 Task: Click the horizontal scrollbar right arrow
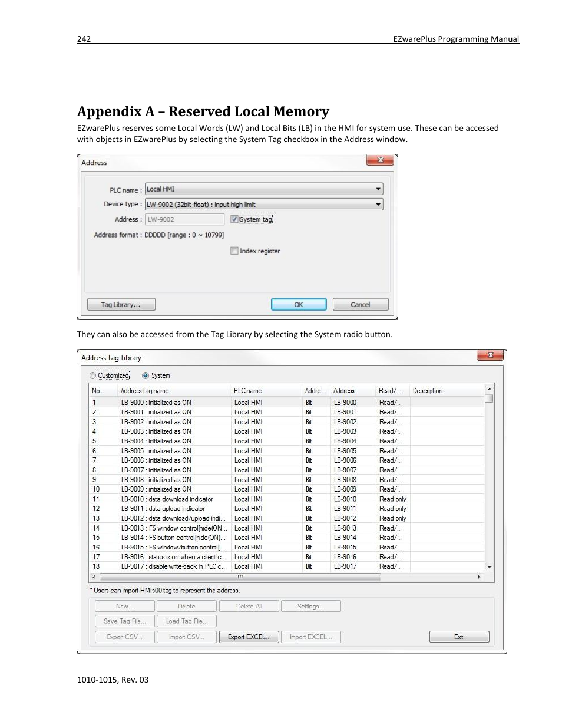(479, 577)
